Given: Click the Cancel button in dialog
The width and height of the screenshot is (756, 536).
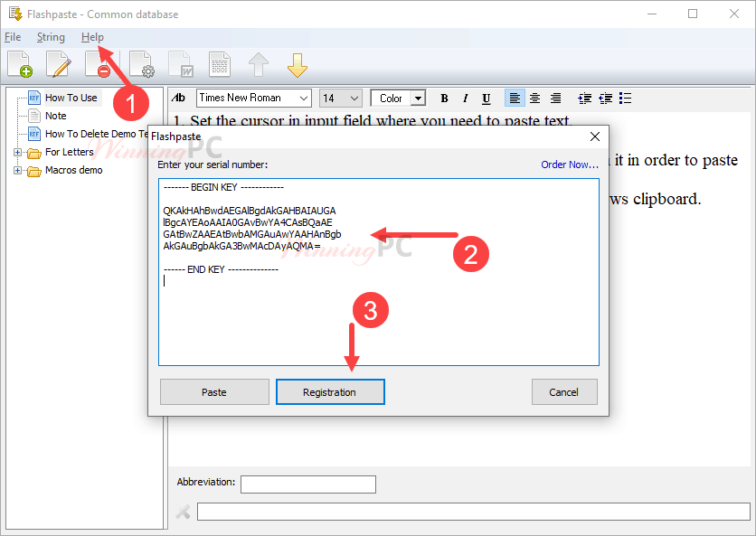Looking at the screenshot, I should click(x=564, y=392).
